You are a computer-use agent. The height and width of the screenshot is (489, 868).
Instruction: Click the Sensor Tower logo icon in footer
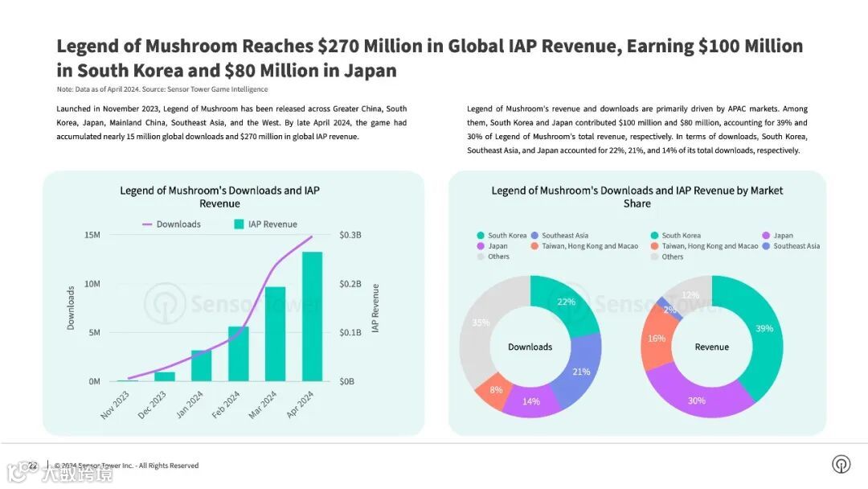(x=841, y=464)
